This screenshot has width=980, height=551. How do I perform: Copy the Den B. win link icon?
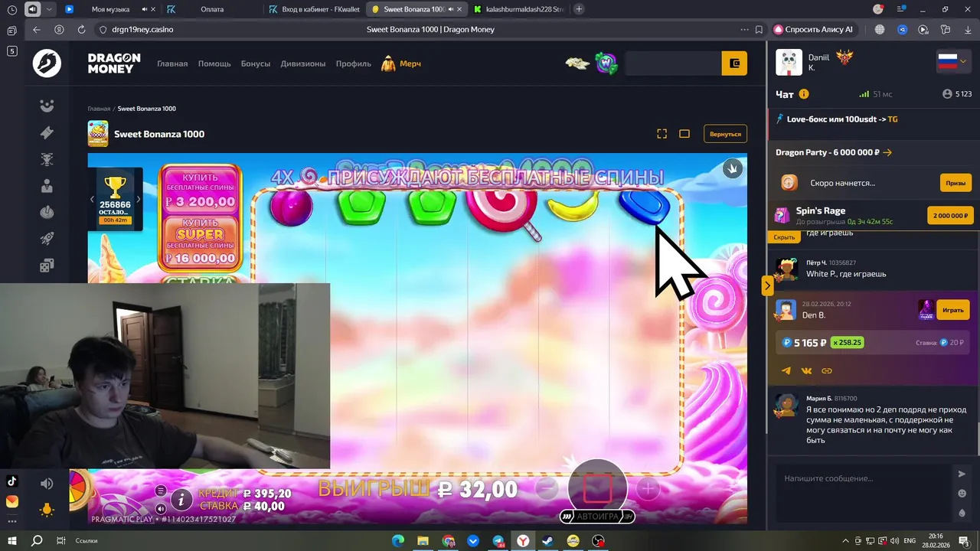click(827, 370)
